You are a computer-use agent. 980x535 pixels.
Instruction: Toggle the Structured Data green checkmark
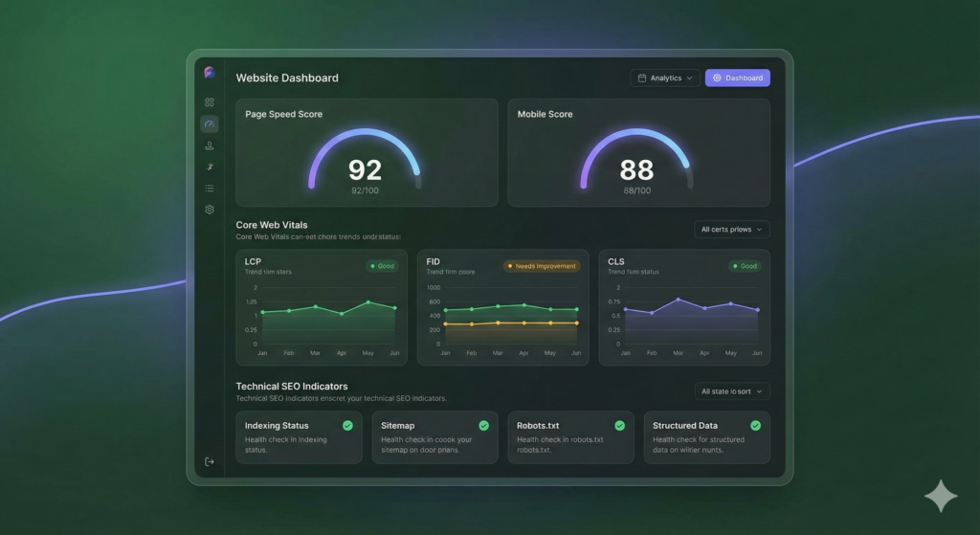[755, 425]
